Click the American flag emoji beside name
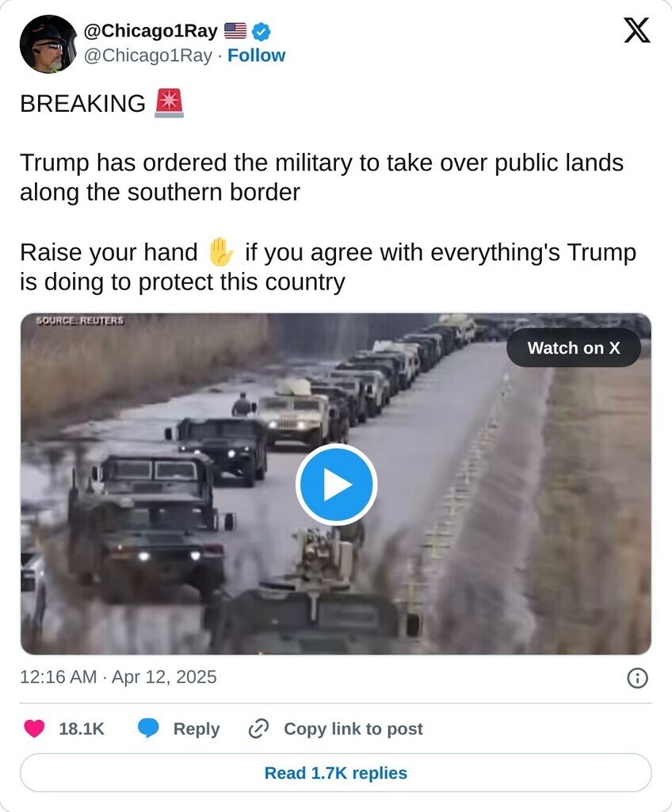Viewport: 672px width, 812px height. click(235, 31)
